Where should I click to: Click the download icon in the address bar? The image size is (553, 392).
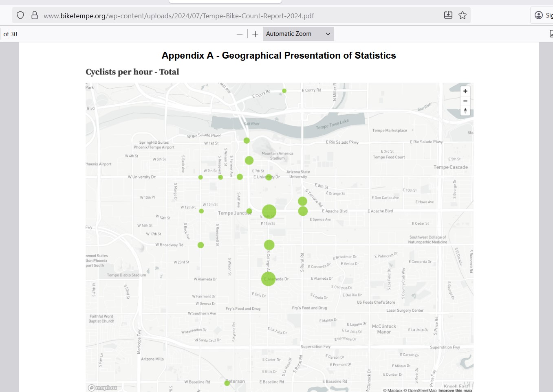pos(448,15)
